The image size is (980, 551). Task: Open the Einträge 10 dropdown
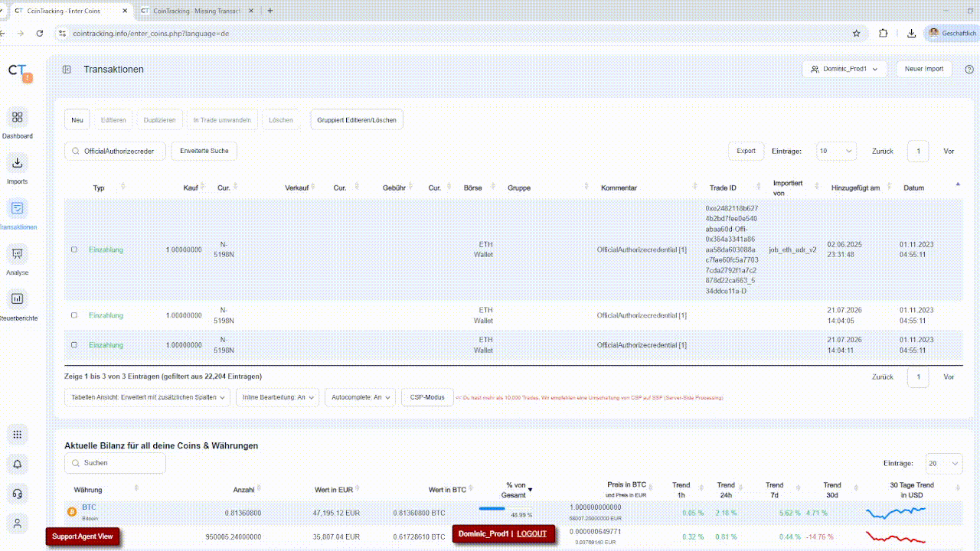pyautogui.click(x=836, y=152)
